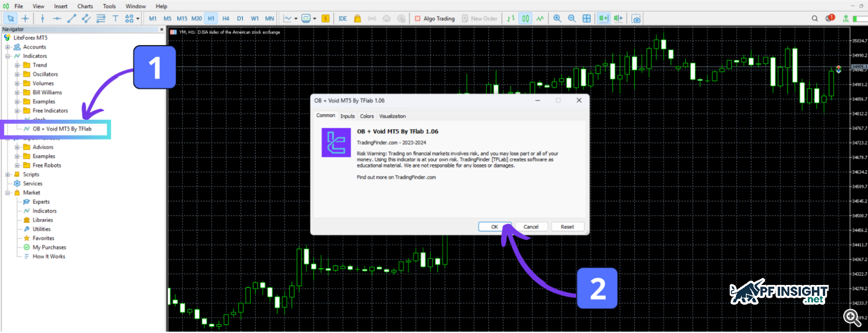Click the tile windows grid icon
This screenshot has height=333, width=868.
pyautogui.click(x=586, y=19)
